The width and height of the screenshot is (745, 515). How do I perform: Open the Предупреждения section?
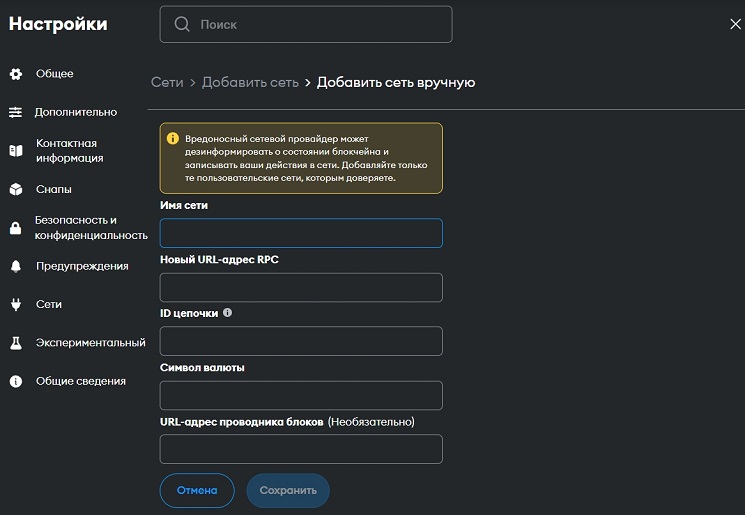coord(82,266)
